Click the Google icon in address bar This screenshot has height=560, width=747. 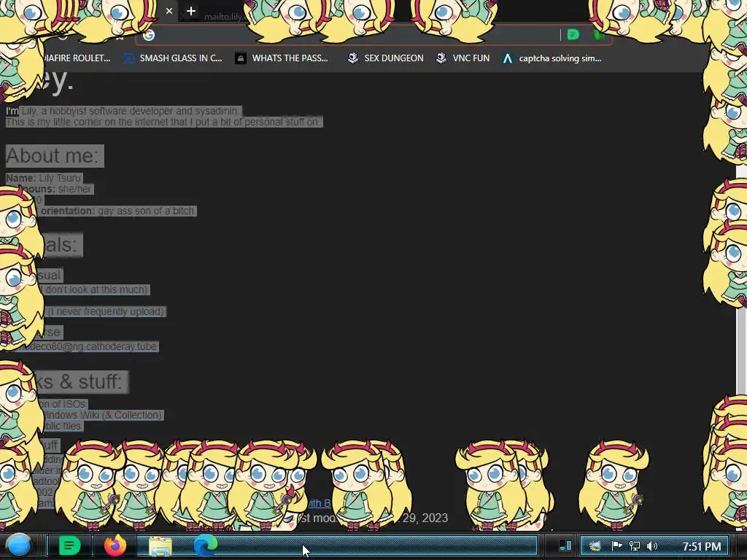click(x=149, y=35)
